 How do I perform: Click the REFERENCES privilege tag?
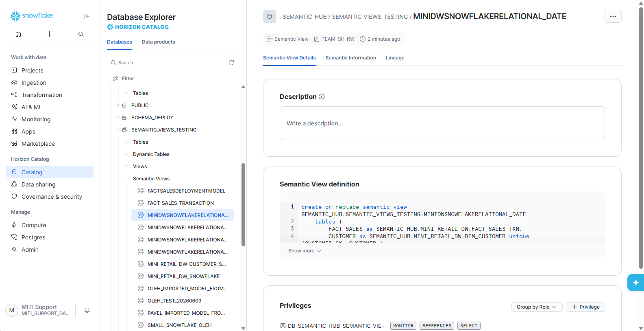click(437, 326)
